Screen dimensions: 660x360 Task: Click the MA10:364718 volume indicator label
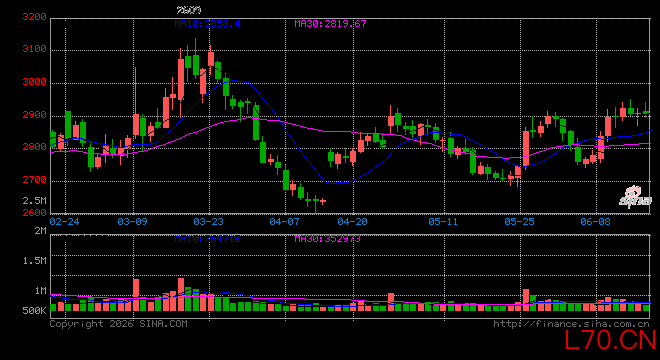[x=207, y=239]
